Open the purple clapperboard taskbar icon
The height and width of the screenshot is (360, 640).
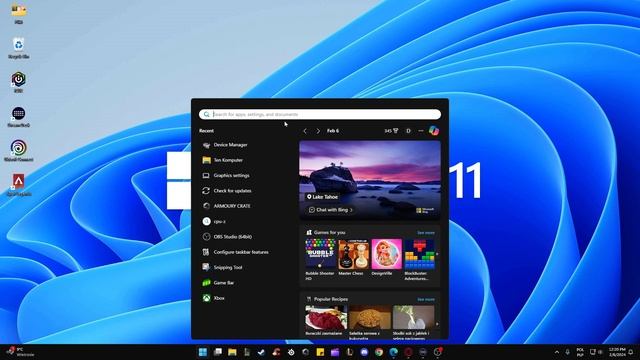pos(335,352)
